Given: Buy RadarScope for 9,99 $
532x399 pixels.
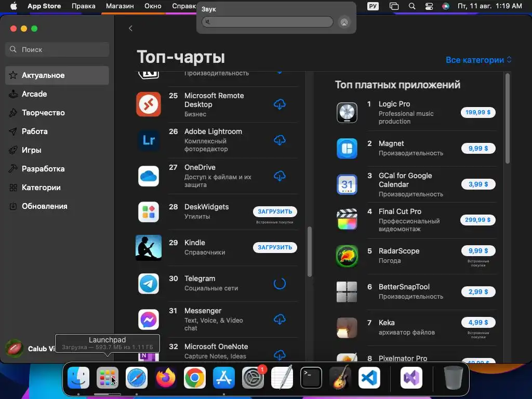Looking at the screenshot, I should click(x=478, y=251).
